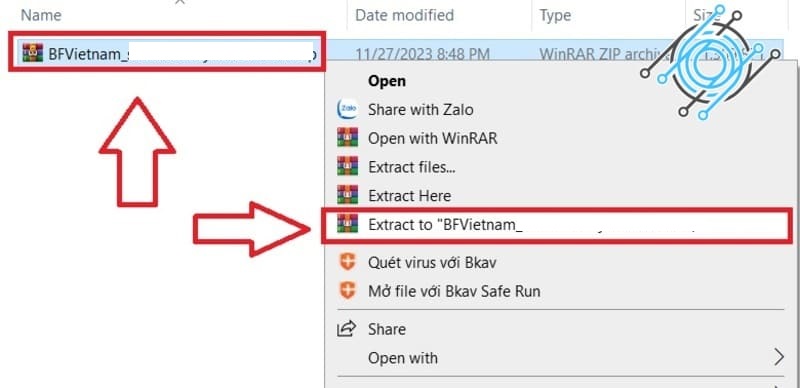Click WinRAR icon beside Extract files...

click(347, 166)
